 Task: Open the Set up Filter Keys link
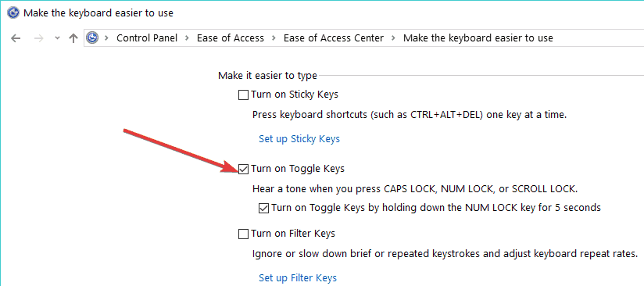(298, 277)
